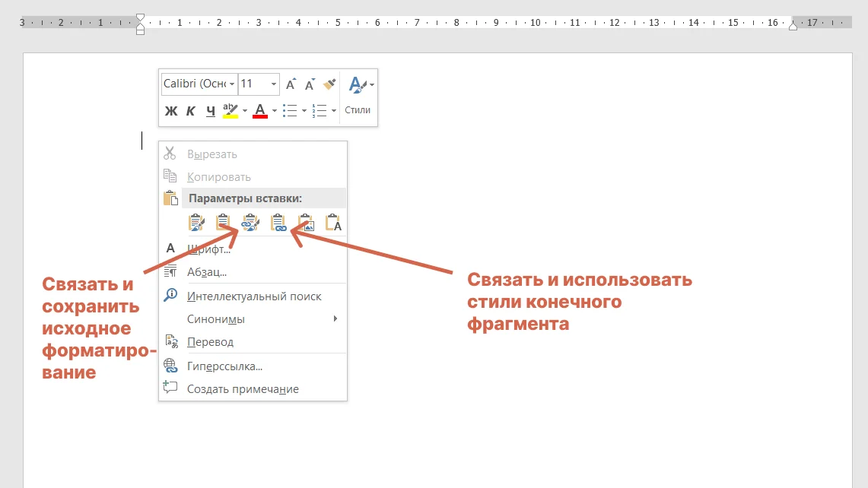
Task: Expand the font color dropdown arrow
Action: [x=275, y=111]
